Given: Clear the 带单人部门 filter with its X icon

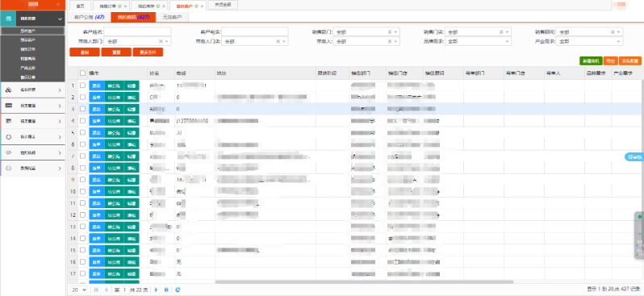Looking at the screenshot, I should [161, 41].
